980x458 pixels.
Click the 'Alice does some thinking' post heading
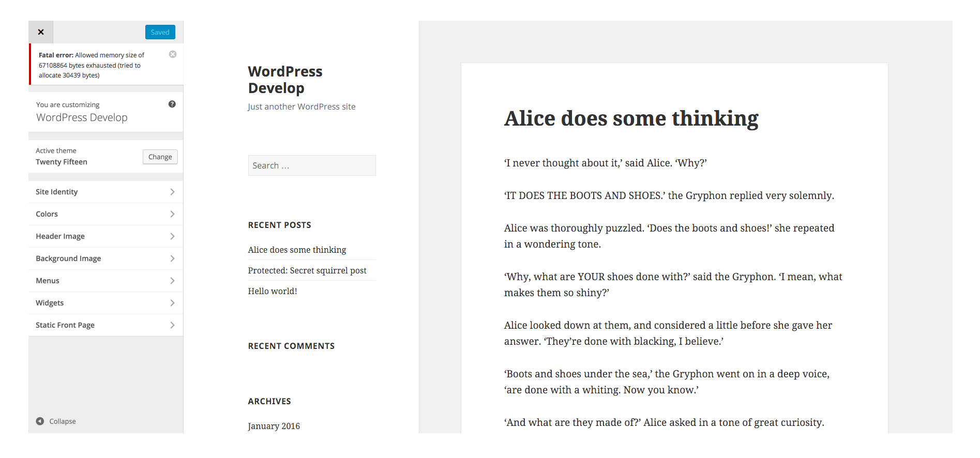[x=631, y=118]
